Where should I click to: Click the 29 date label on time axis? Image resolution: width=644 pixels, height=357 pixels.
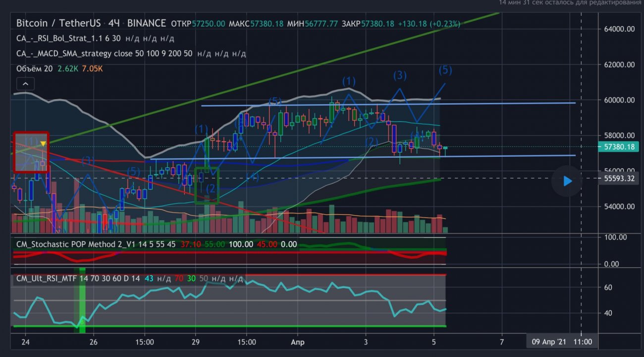195,342
